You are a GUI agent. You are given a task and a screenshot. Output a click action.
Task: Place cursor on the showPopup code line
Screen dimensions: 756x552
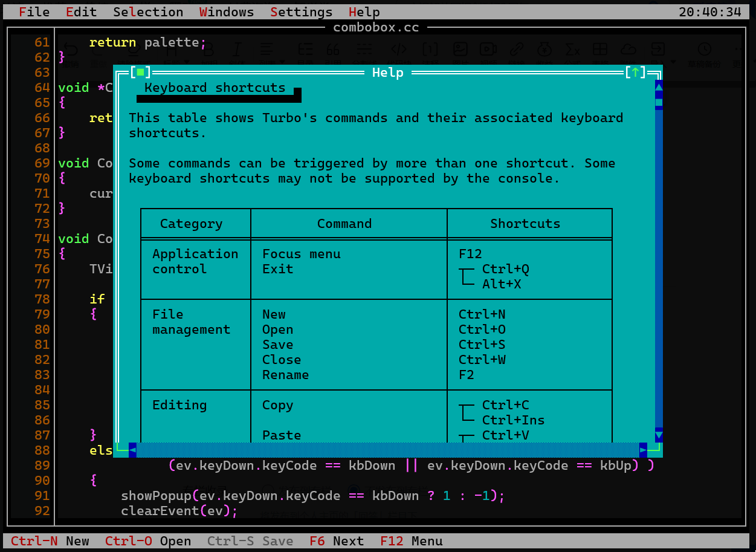tap(312, 496)
